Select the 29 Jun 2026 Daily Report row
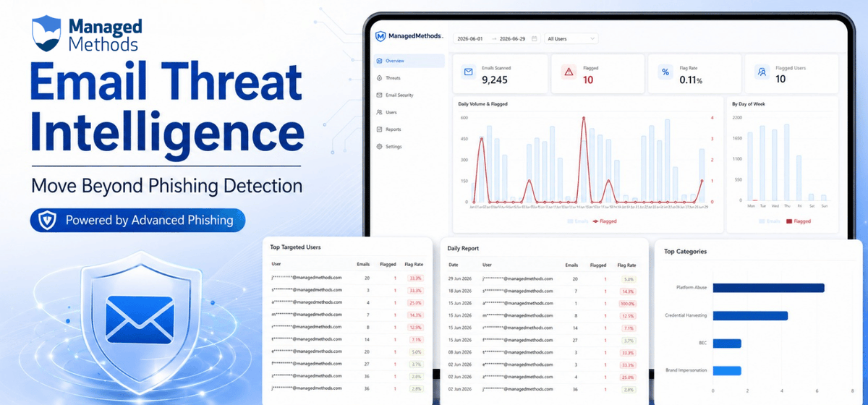Viewport: 868px width, 405px height. point(542,278)
